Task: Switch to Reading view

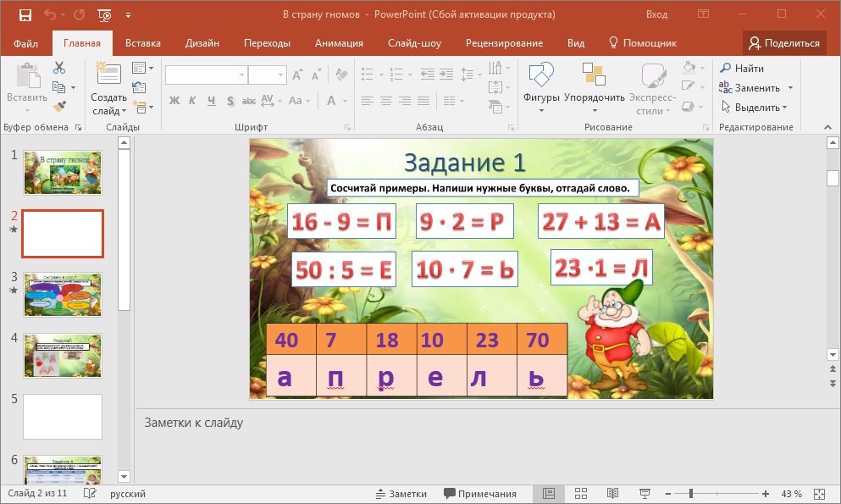Action: point(612,493)
